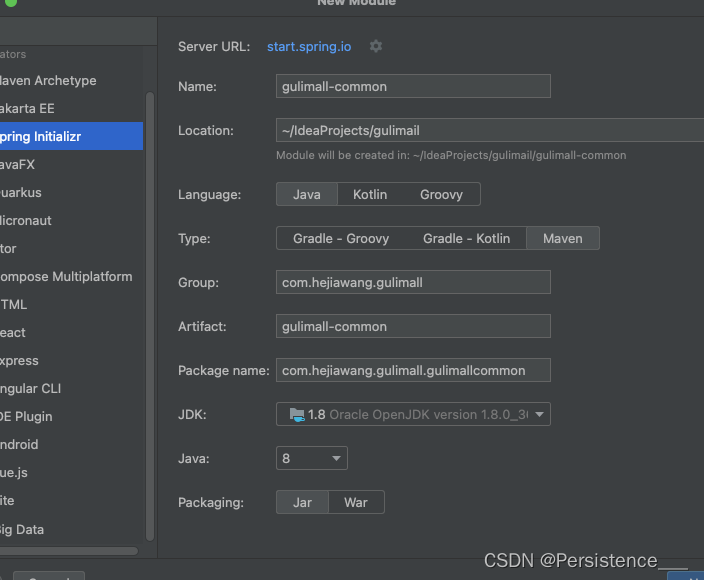Click the JDK folder icon in dropdown

click(x=297, y=414)
